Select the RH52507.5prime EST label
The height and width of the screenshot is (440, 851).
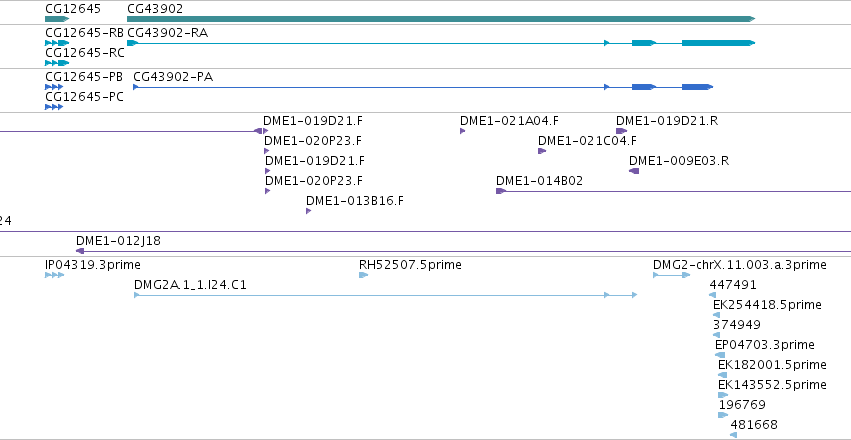(410, 265)
